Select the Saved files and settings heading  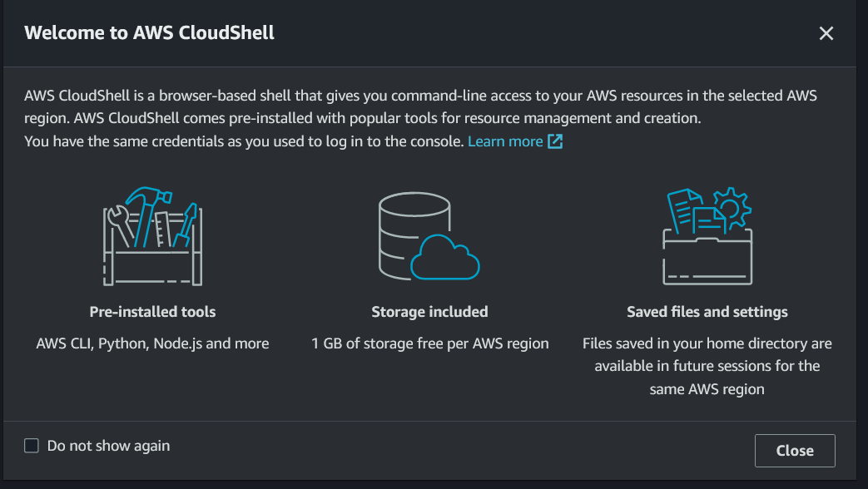707,312
